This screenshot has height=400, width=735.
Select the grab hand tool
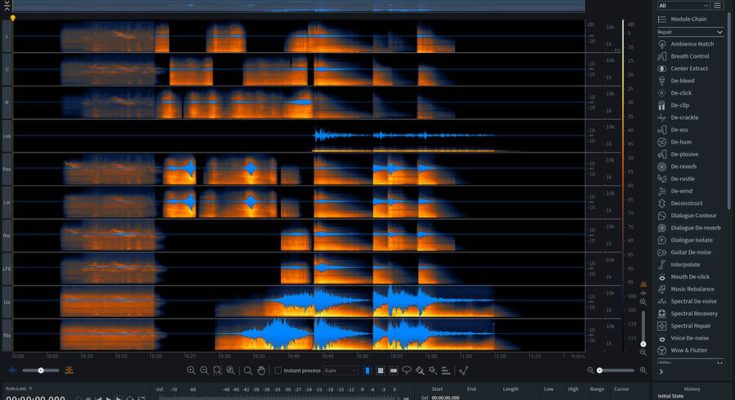coord(261,370)
